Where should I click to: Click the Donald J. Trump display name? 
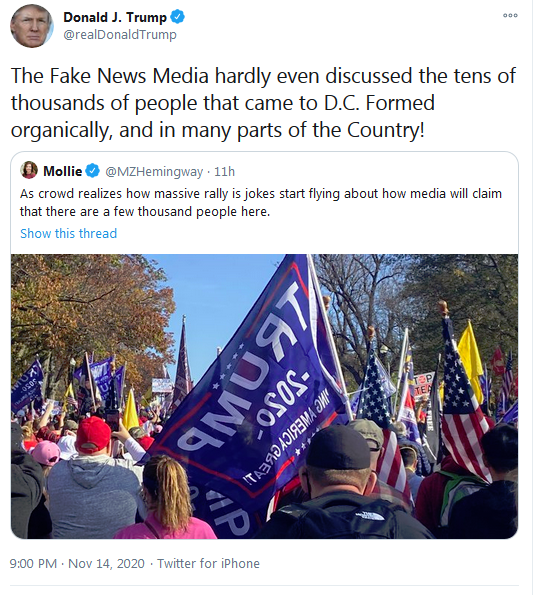point(115,17)
